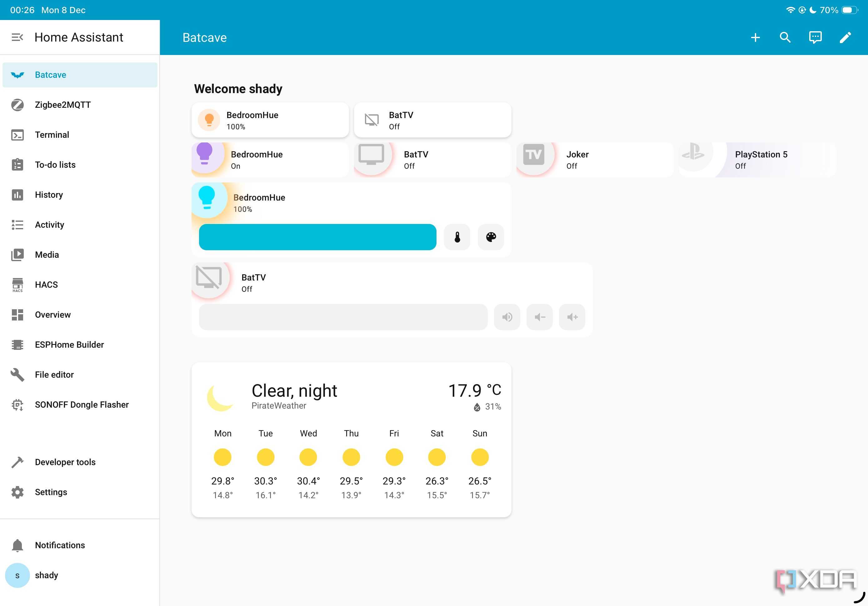Collapse the sidebar with hamburger menu icon

17,37
